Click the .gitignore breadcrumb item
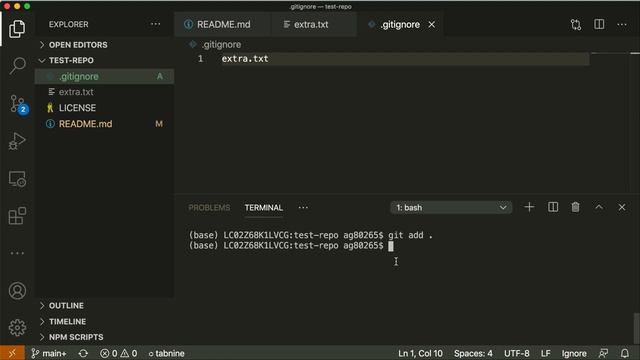The width and height of the screenshot is (640, 360). click(x=221, y=44)
